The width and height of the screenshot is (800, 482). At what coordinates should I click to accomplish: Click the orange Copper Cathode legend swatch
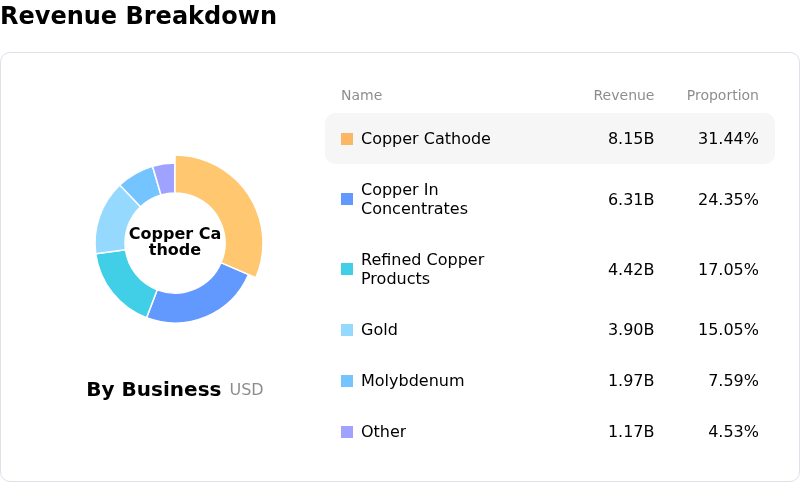click(347, 139)
